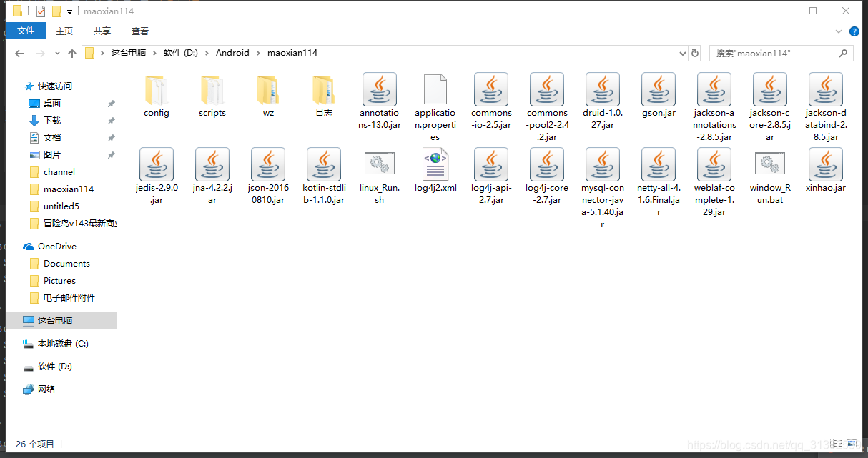Select json-20160810.jar file
Viewport: 868px width, 458px height.
[268, 176]
